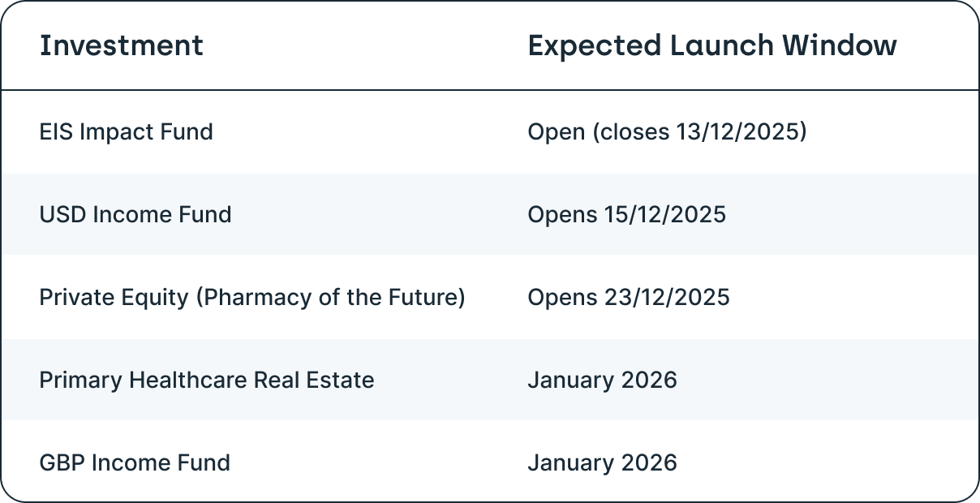Screen dimensions: 980x503
Task: Click the word Open in EIS row
Action: point(556,131)
